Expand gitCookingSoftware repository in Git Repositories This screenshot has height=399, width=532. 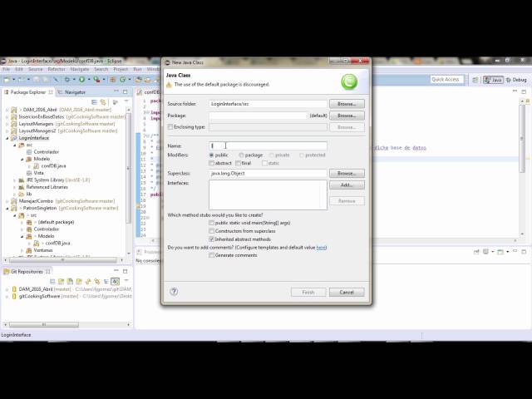(7, 297)
